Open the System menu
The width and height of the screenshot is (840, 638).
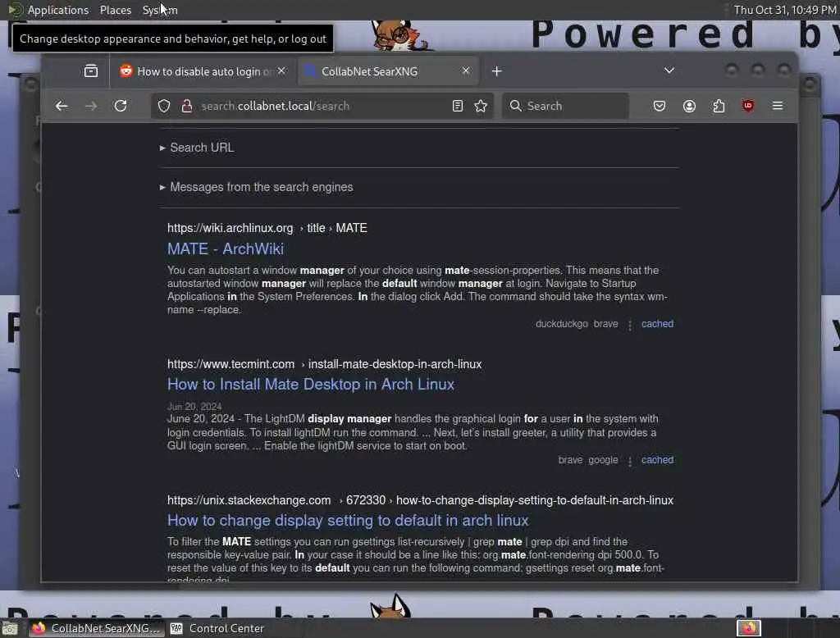[160, 10]
